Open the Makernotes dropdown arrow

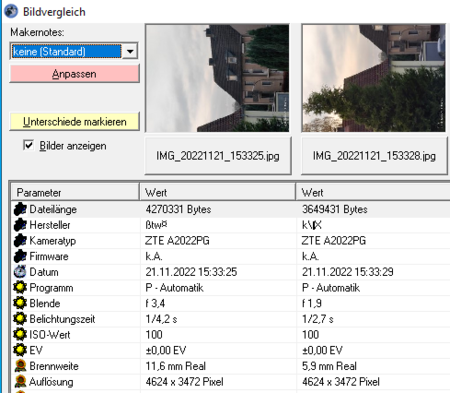click(x=130, y=51)
